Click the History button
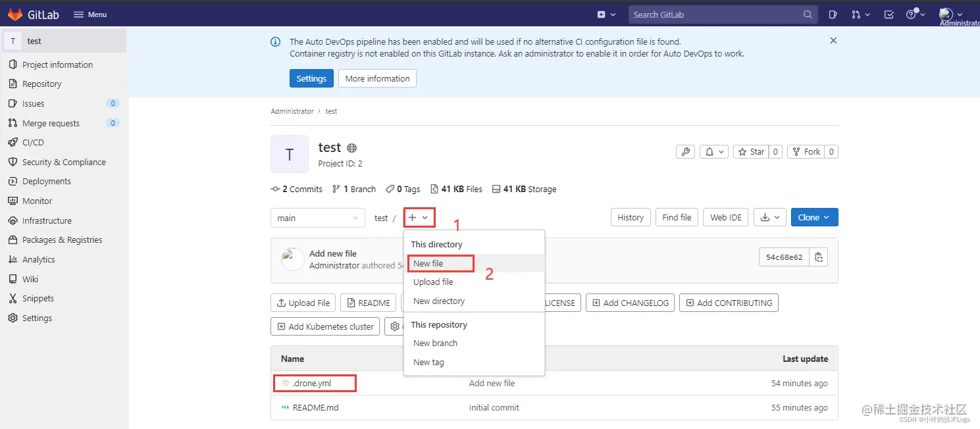980x429 pixels. point(631,217)
